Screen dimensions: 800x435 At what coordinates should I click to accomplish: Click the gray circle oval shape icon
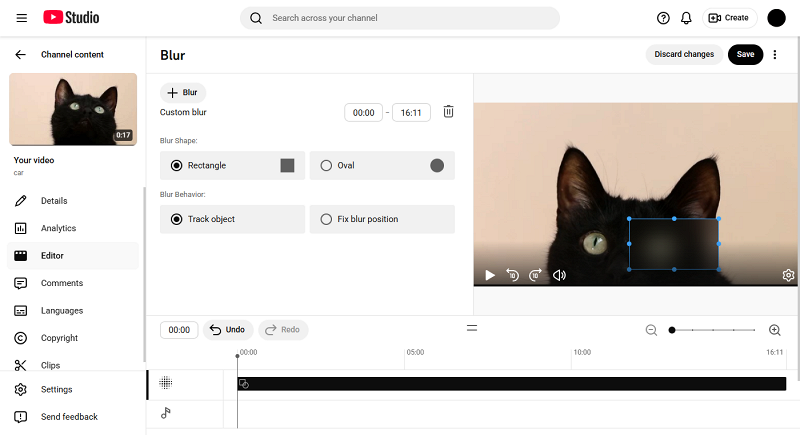(437, 166)
